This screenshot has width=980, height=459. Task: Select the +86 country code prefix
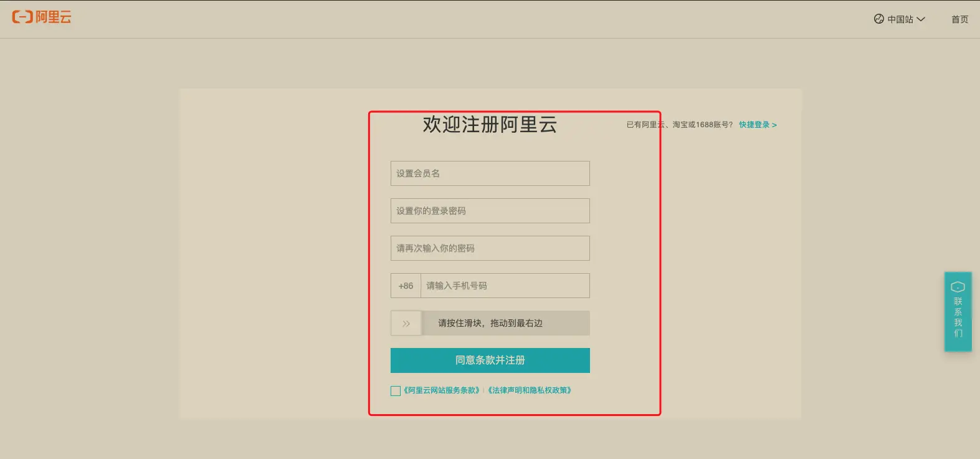[x=406, y=286]
